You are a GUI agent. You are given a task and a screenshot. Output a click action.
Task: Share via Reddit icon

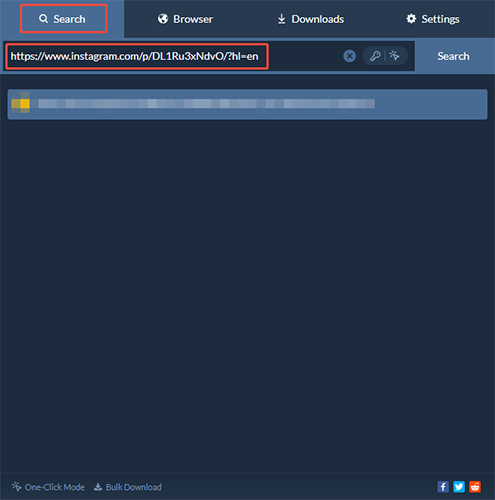tap(475, 487)
